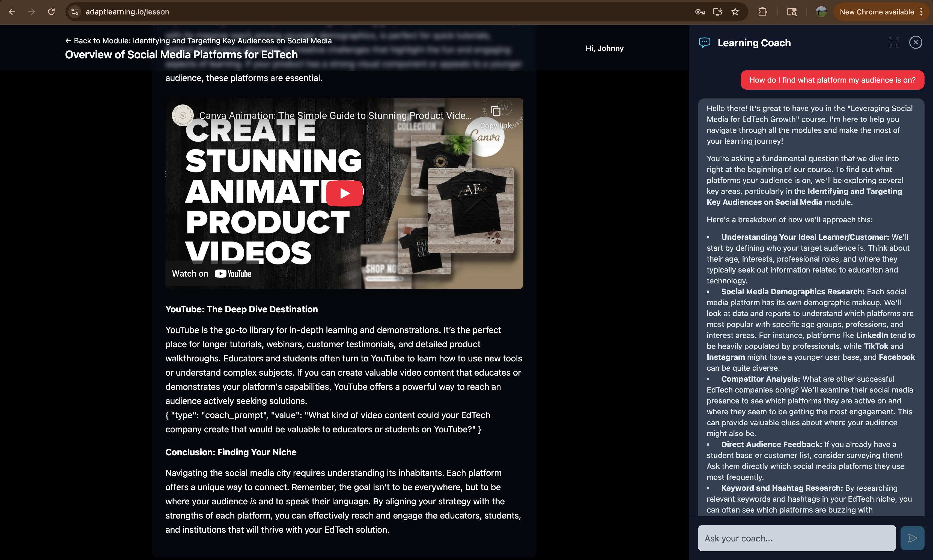Open Watch on YouTube link
This screenshot has height=560, width=933.
tap(212, 274)
